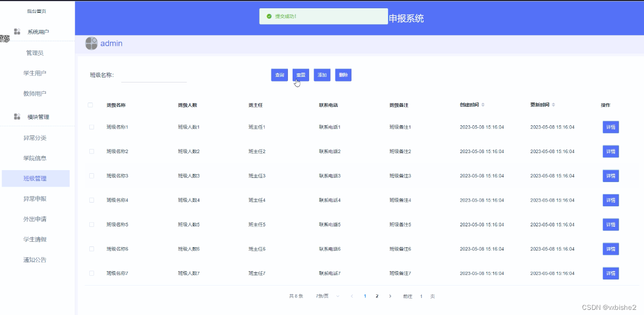Sort by 创建时间 column arrows
The height and width of the screenshot is (315, 644).
coord(482,105)
